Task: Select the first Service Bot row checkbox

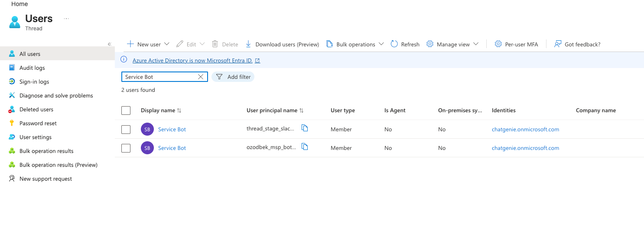Action: point(126,129)
